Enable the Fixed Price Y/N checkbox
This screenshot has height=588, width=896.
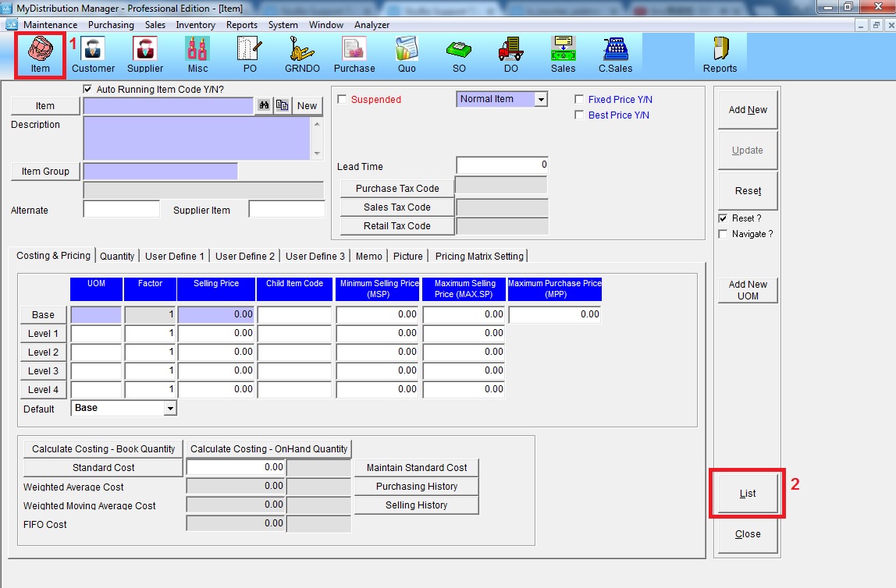[579, 100]
